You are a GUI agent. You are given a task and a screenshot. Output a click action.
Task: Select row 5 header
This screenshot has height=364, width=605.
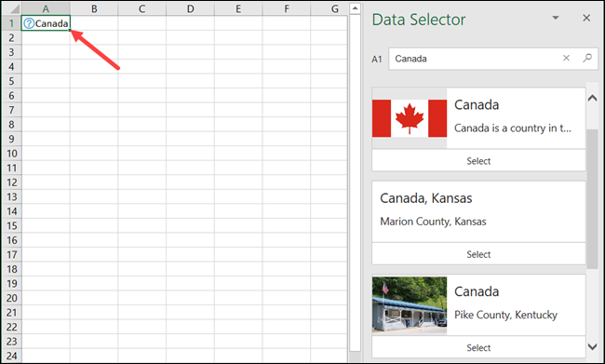[11, 81]
